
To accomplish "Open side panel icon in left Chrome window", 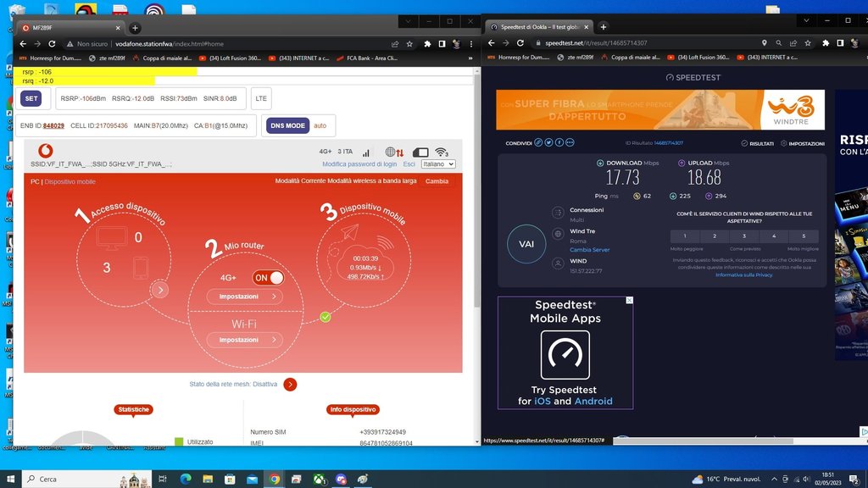I will [x=442, y=44].
